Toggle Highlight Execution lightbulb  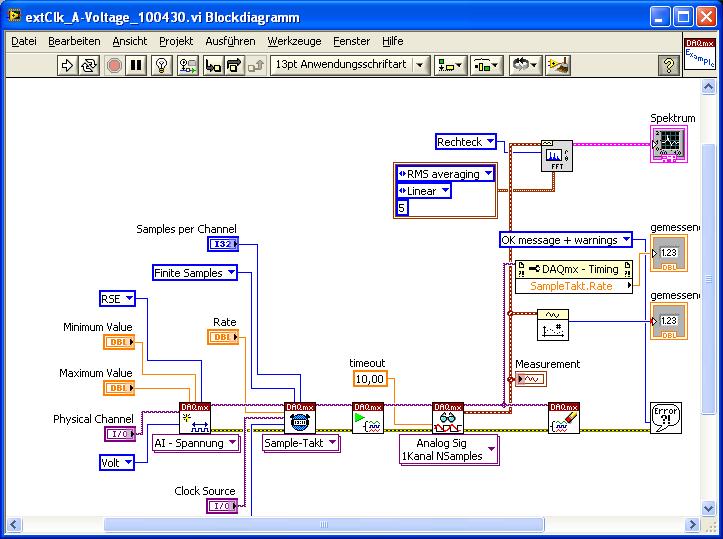tap(163, 65)
